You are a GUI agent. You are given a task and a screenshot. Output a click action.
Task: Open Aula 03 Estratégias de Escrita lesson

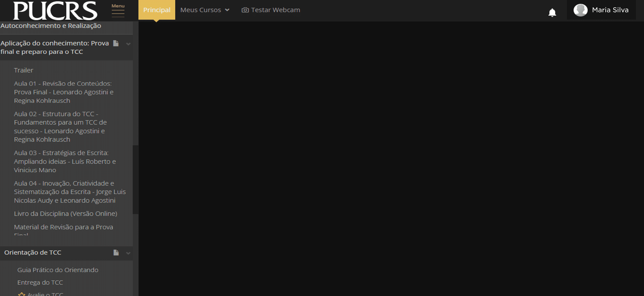click(65, 161)
